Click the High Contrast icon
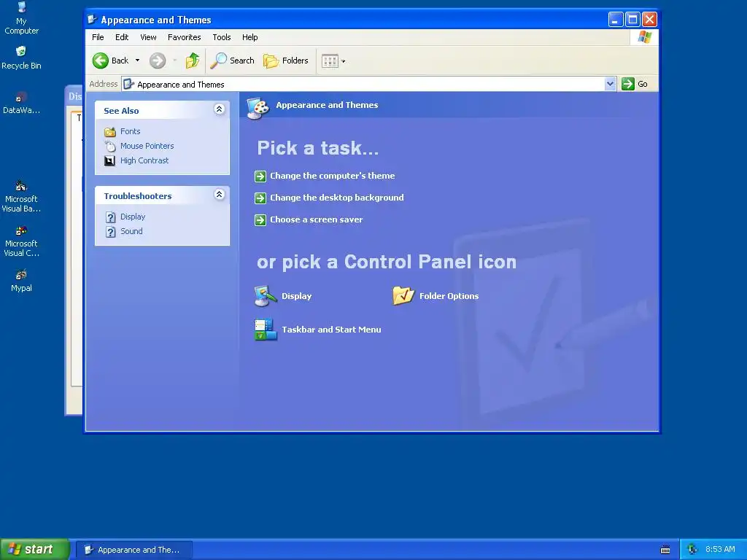This screenshot has width=747, height=560. [x=110, y=161]
